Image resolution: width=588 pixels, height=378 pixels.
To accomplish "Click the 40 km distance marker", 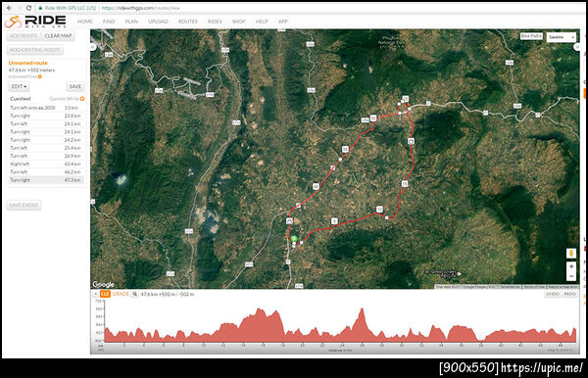I will [x=316, y=186].
